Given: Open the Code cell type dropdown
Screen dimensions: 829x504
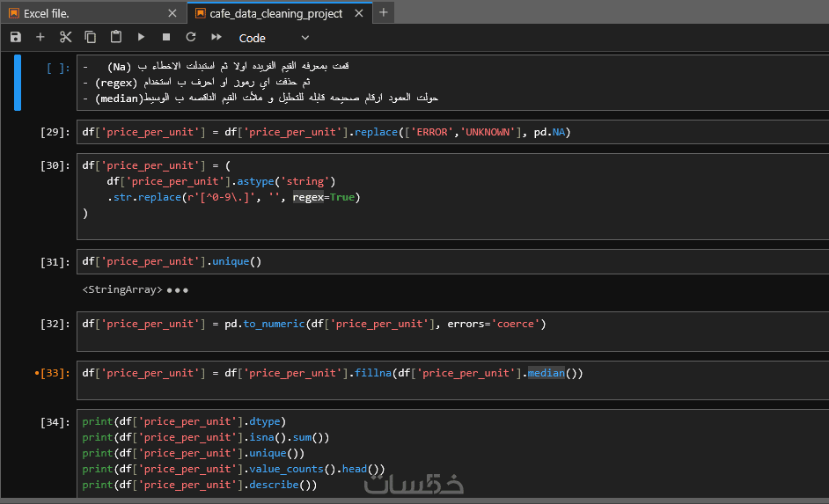Looking at the screenshot, I should [x=275, y=38].
